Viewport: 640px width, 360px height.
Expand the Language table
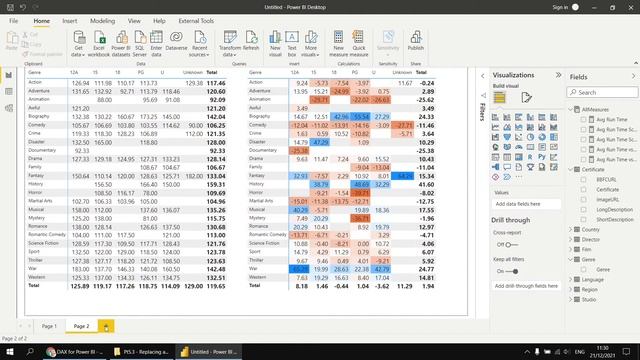pyautogui.click(x=571, y=280)
